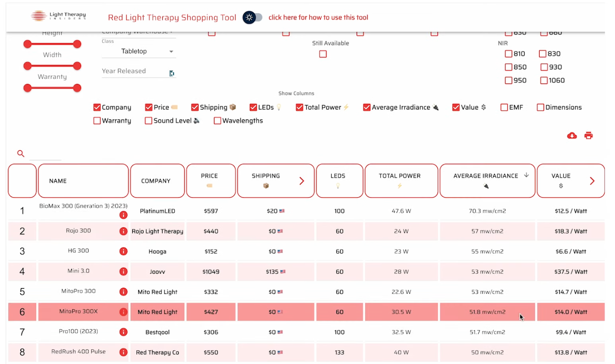The height and width of the screenshot is (364, 615).
Task: Open the Year Released dropdown
Action: tap(139, 72)
